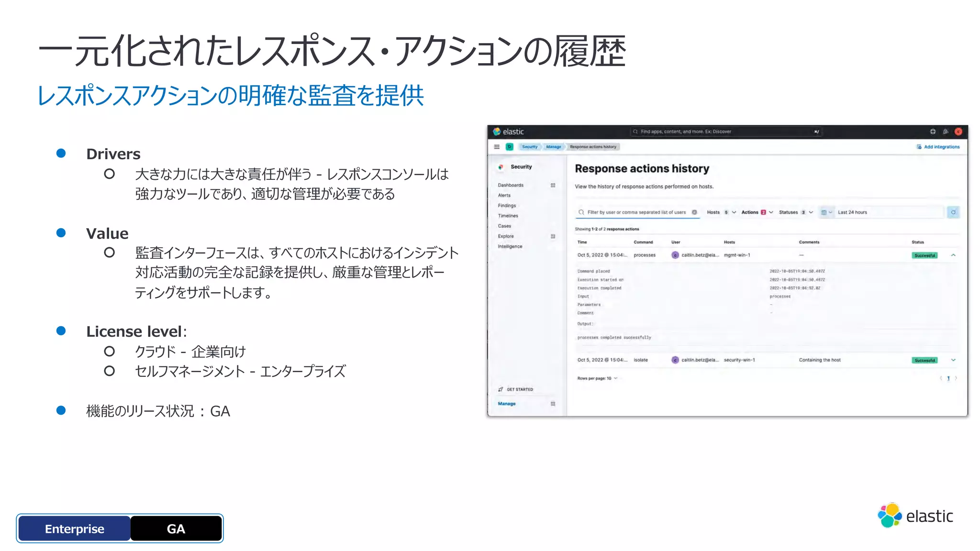Click the Manage breadcrumb link
The height and width of the screenshot is (551, 980).
click(x=553, y=147)
